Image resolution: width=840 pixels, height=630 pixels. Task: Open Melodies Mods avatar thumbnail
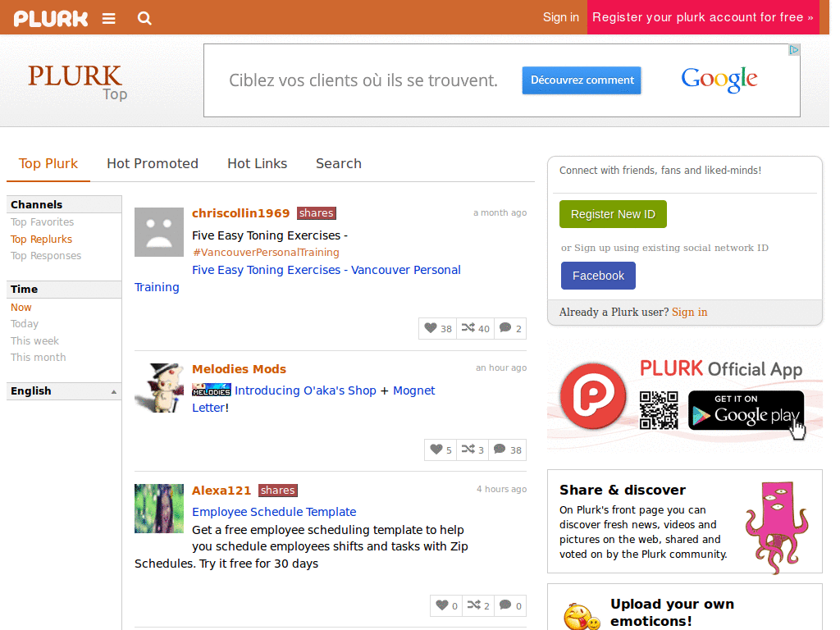(x=159, y=388)
